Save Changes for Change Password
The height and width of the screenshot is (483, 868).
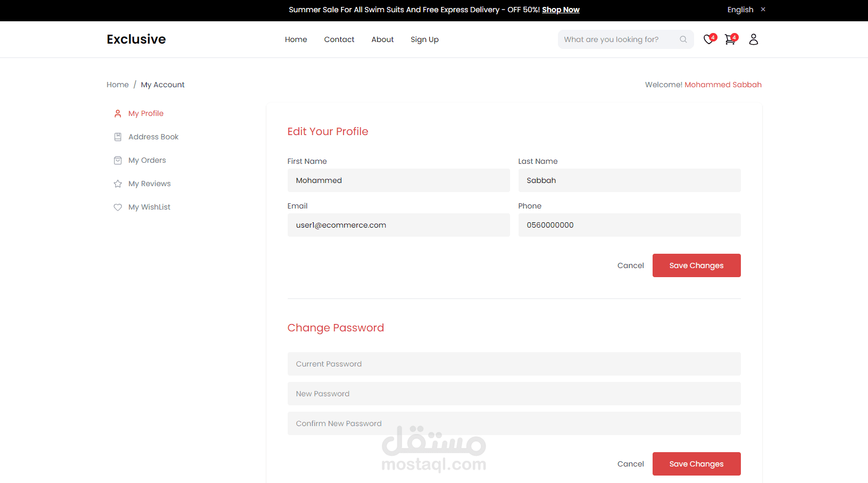tap(696, 464)
